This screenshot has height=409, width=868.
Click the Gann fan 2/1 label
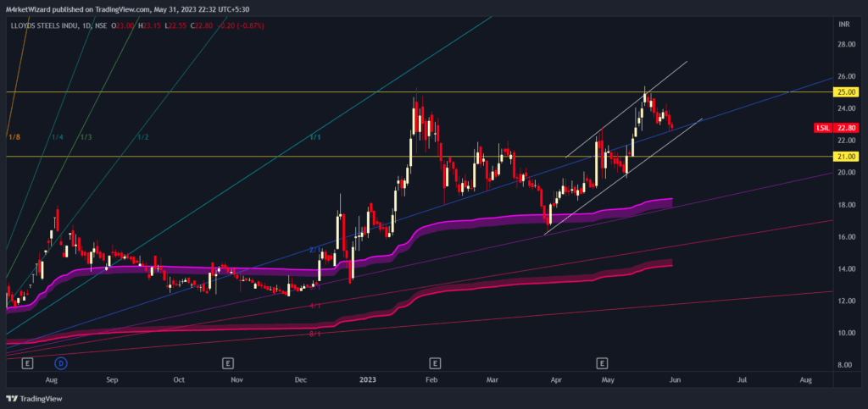pos(315,250)
